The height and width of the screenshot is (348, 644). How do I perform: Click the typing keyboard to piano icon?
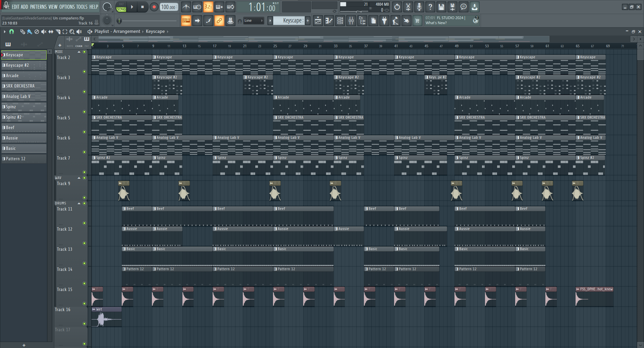point(186,21)
